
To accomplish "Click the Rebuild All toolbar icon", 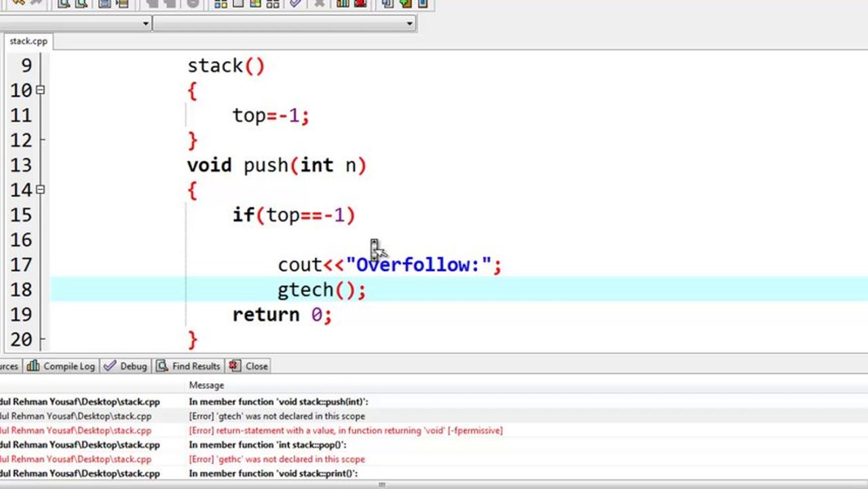I will tap(272, 3).
